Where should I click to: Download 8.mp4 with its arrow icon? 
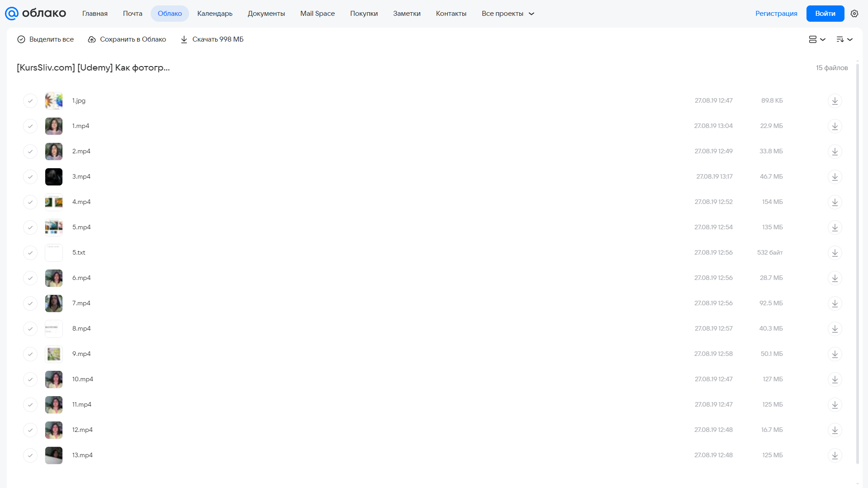pyautogui.click(x=835, y=329)
